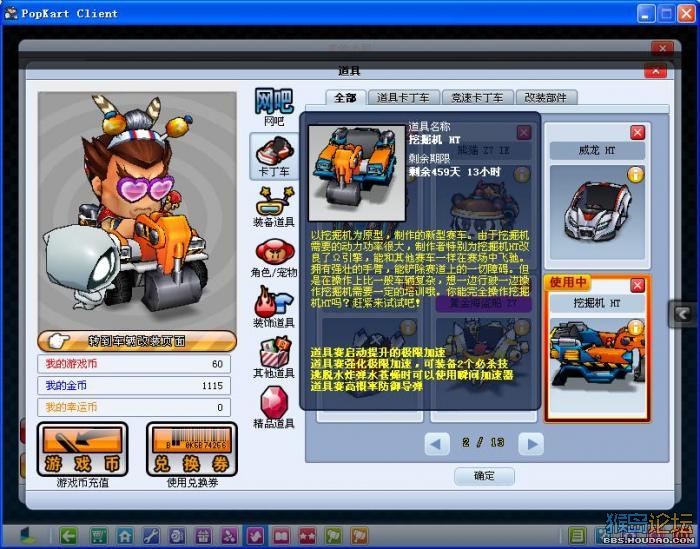The width and height of the screenshot is (700, 549).
Task: Click the 确定 confirm button
Action: coord(484,476)
